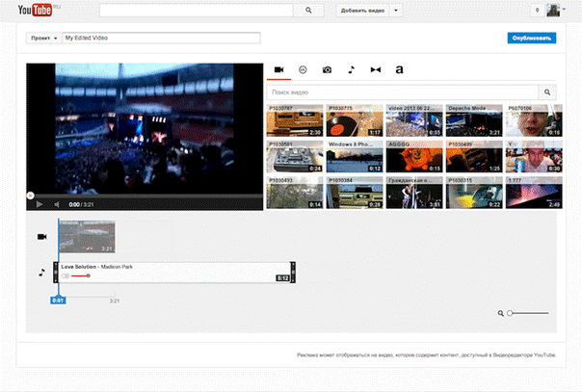
Task: Click the Поиск видео search field
Action: [403, 92]
